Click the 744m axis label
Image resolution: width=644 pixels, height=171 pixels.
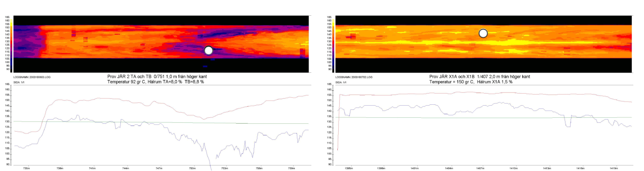[126, 168]
